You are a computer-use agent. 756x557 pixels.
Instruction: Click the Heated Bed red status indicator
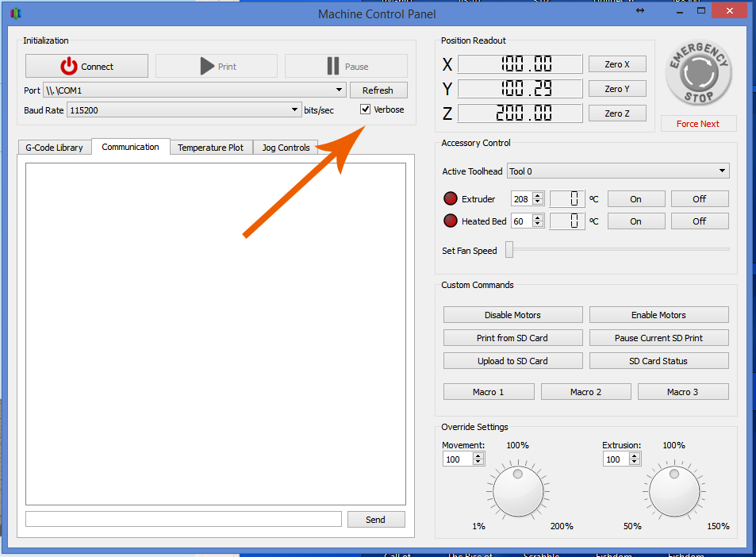point(451,221)
